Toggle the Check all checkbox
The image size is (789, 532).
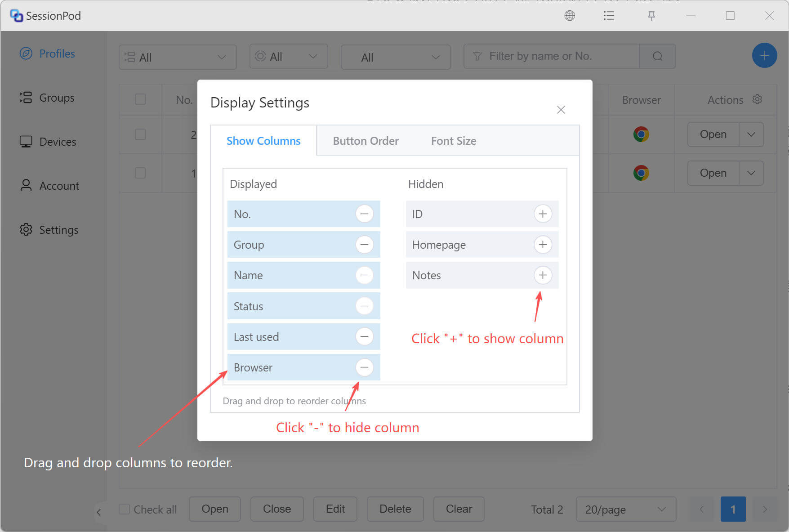point(125,509)
